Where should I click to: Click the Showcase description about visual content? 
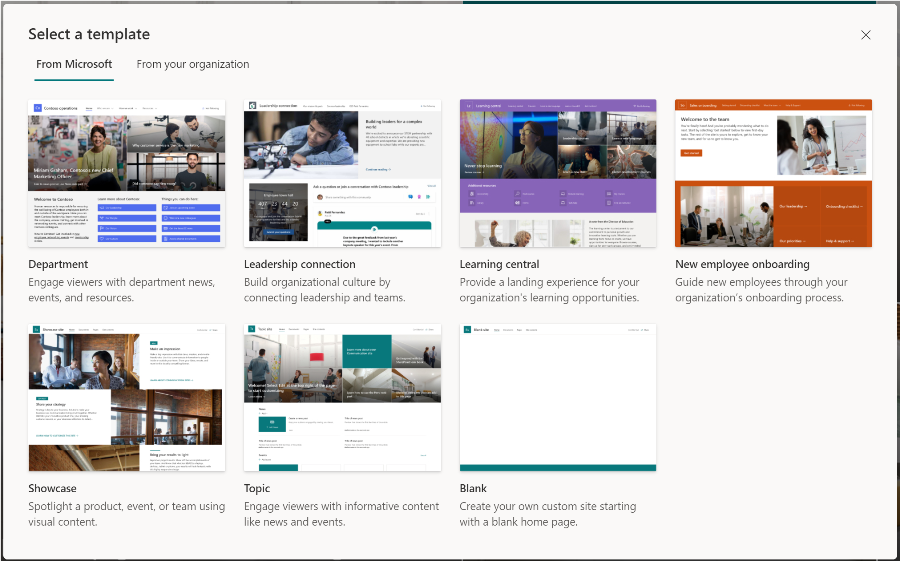(127, 514)
